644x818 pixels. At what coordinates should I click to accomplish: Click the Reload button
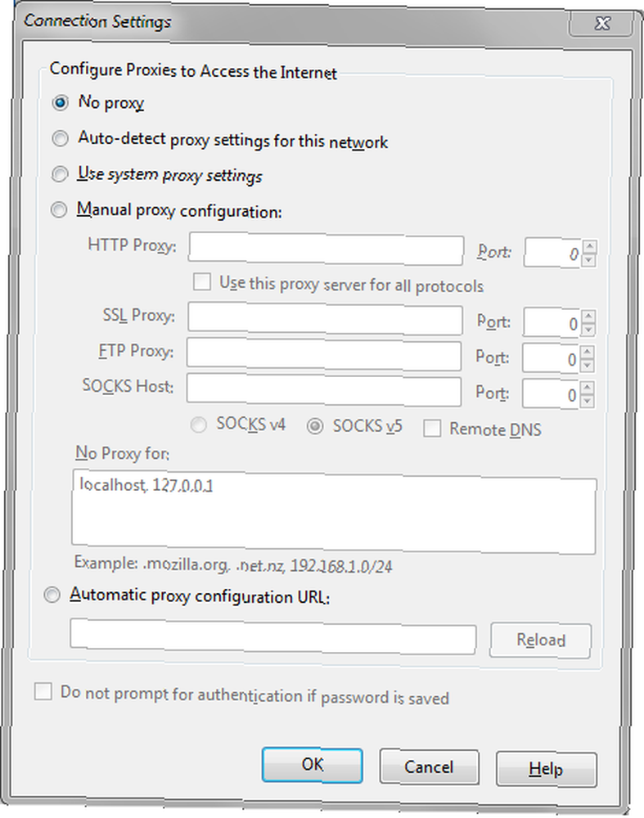point(541,640)
